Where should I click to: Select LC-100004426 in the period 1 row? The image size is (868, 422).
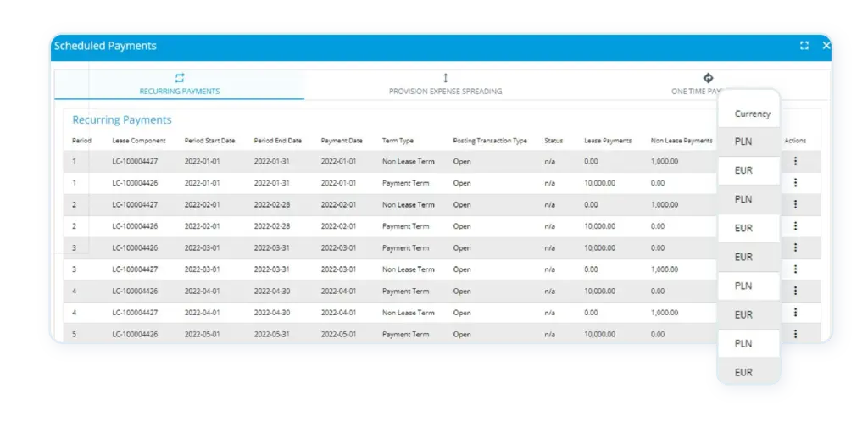point(135,183)
